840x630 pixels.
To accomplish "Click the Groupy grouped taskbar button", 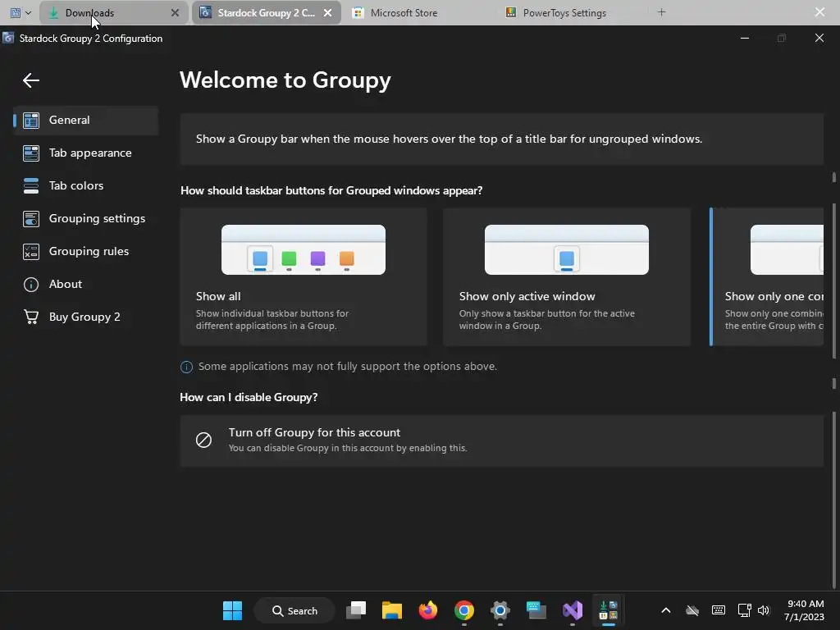I will pos(609,610).
